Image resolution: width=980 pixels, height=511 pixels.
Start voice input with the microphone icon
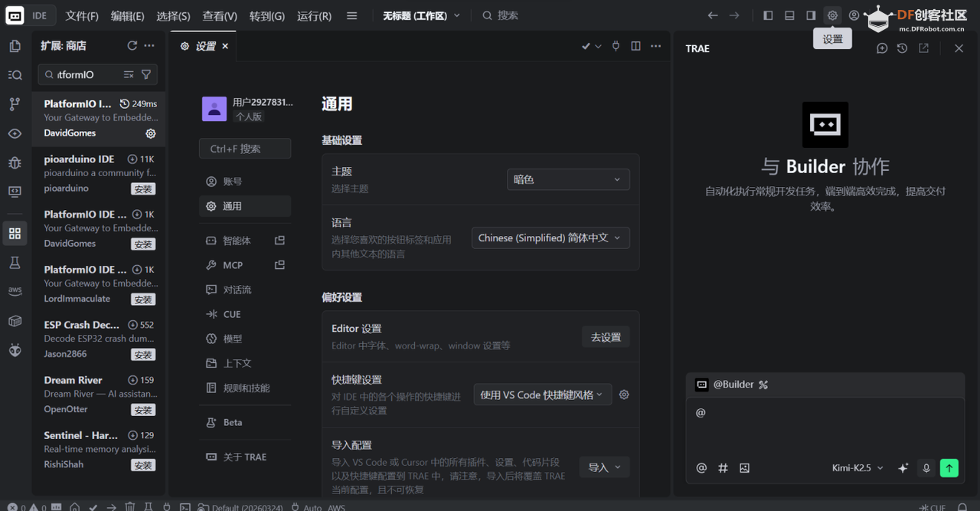[926, 467]
